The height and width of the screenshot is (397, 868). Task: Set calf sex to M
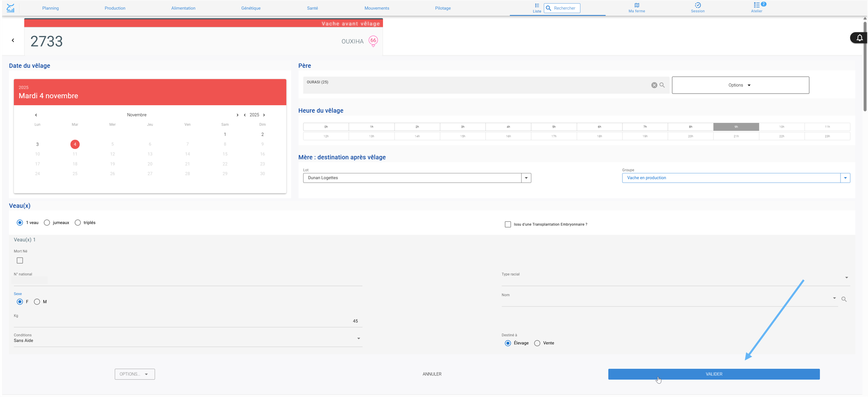click(37, 302)
